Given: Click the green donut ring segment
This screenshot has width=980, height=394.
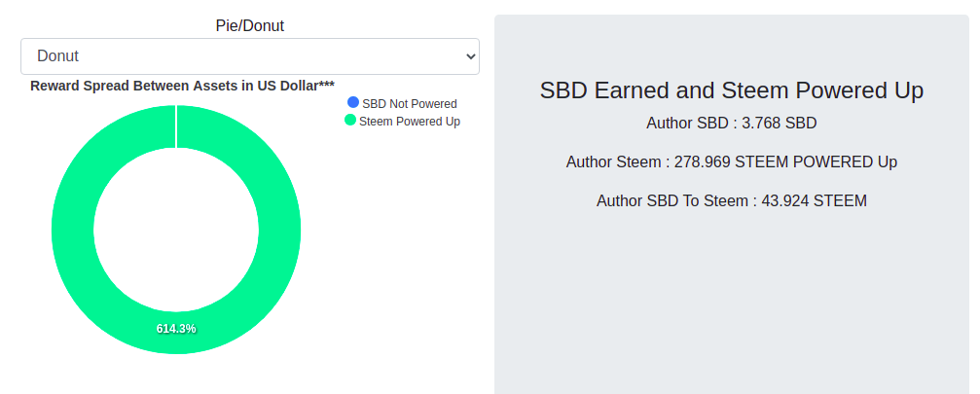Looking at the screenshot, I should click(x=73, y=229).
